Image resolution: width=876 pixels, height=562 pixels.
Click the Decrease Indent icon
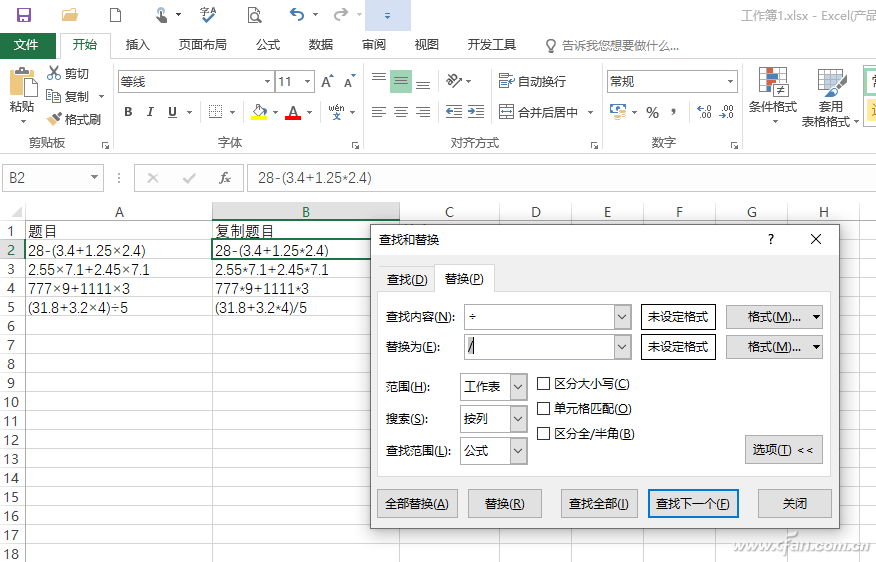coord(454,112)
